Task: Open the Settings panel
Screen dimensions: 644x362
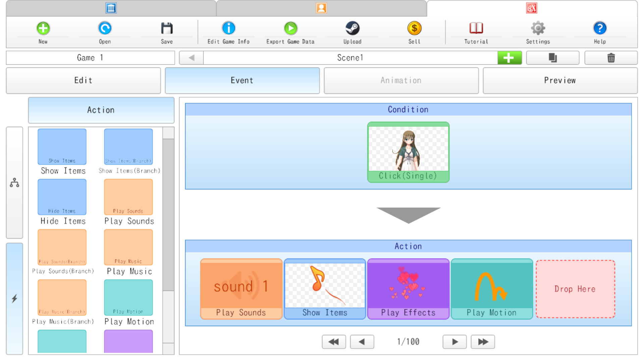Action: point(538,32)
